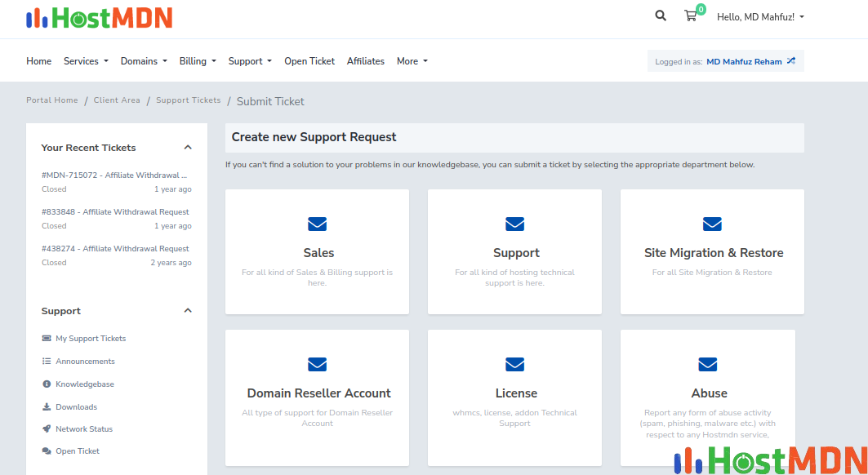Viewport: 868px width, 475px height.
Task: Open the sidebar Open Ticket link
Action: (78, 451)
